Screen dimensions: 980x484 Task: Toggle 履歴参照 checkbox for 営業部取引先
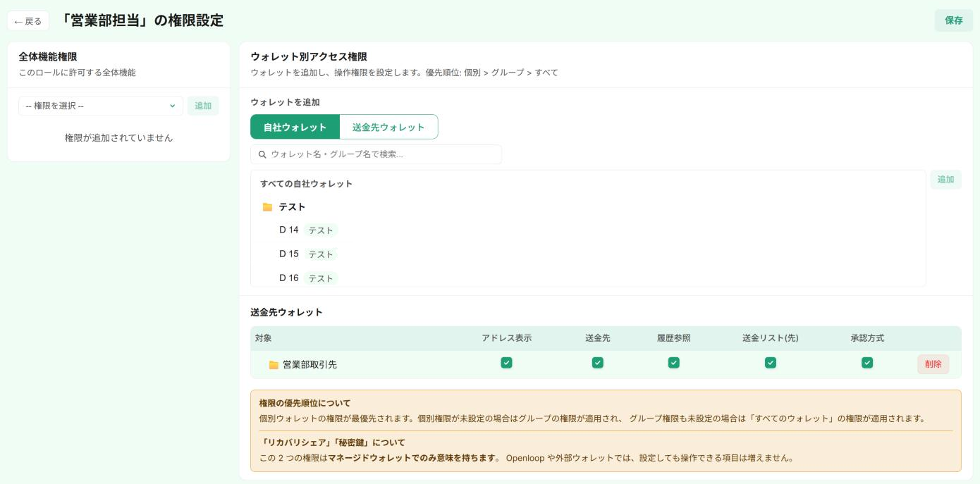(674, 363)
